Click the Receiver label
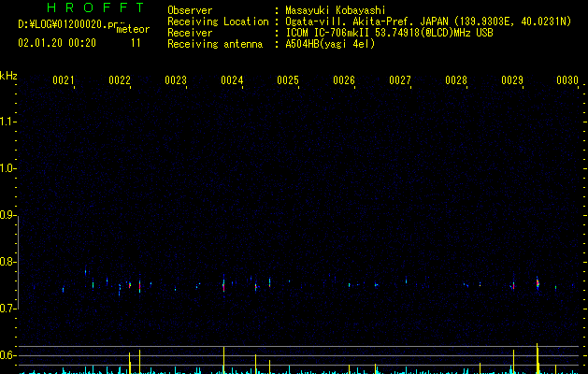 tap(190, 33)
